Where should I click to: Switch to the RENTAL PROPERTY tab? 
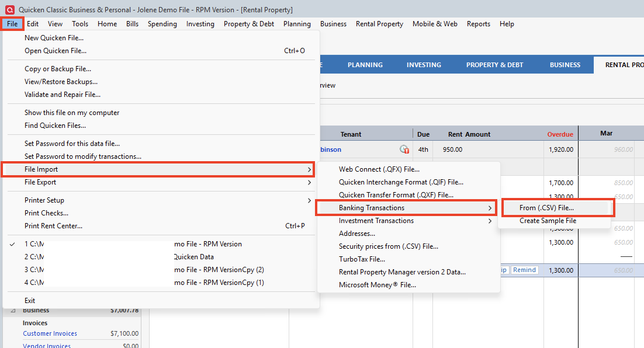619,65
